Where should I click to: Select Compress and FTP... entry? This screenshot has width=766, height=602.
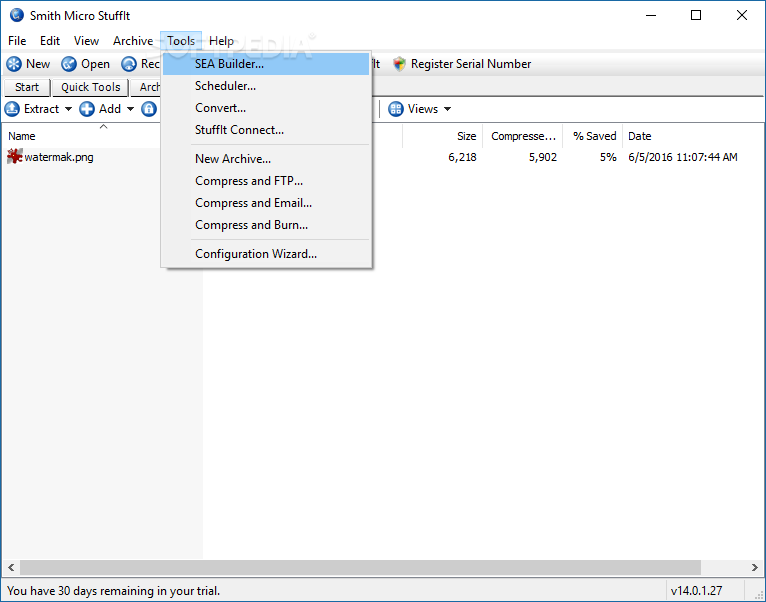click(266, 181)
